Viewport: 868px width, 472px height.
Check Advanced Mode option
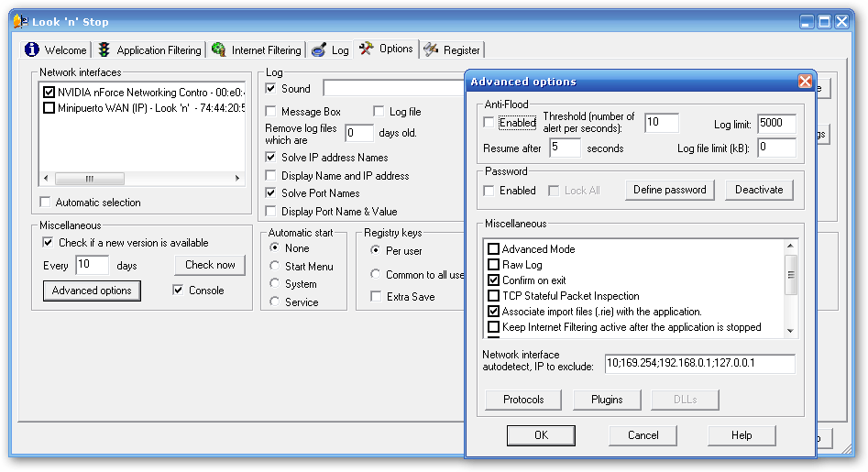point(494,249)
